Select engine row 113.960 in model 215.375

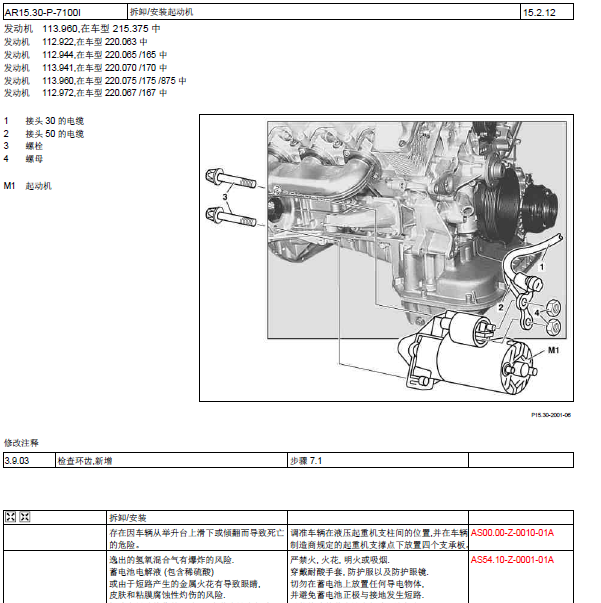click(82, 28)
